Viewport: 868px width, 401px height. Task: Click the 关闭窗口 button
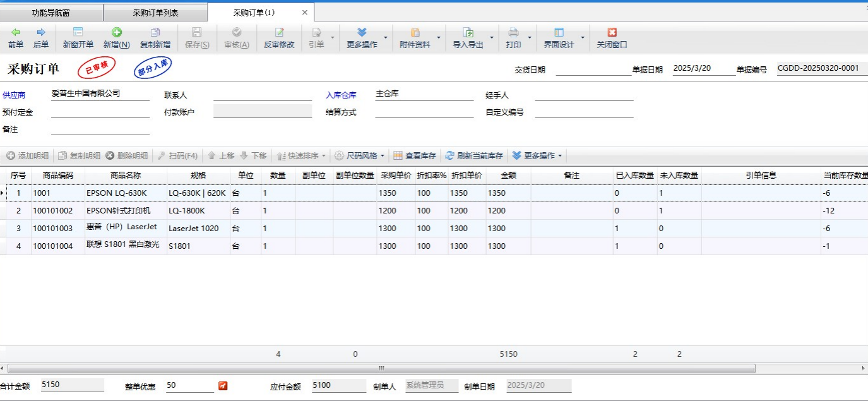(x=612, y=38)
